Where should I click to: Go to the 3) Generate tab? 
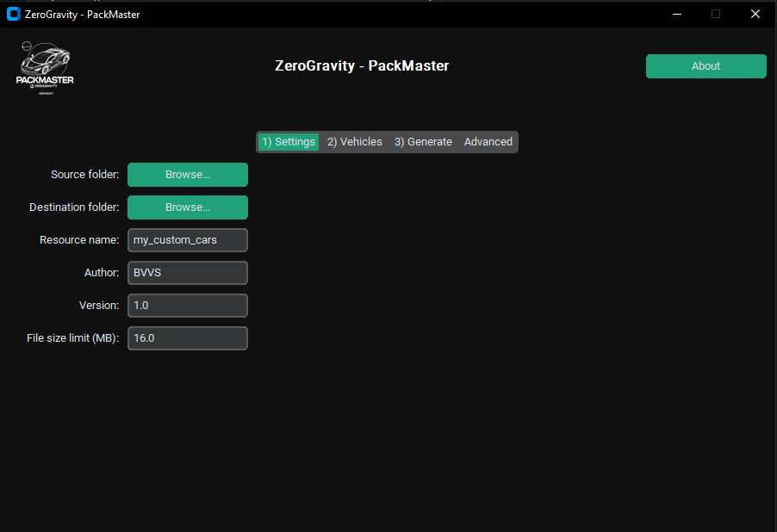point(423,142)
